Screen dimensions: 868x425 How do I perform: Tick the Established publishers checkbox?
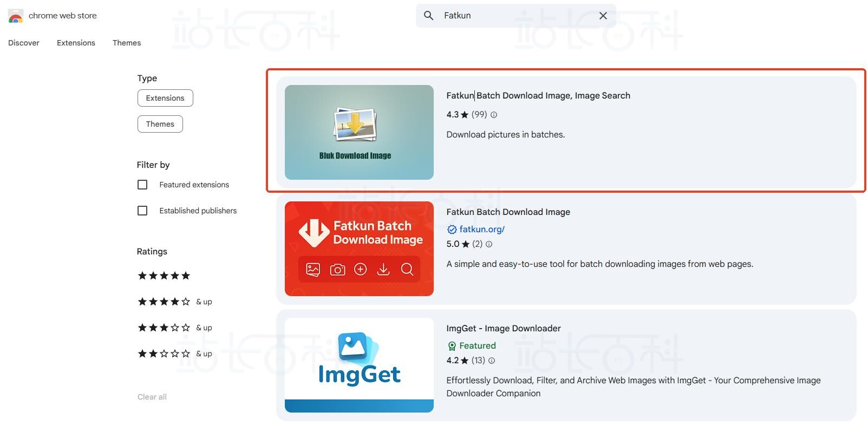pos(142,211)
